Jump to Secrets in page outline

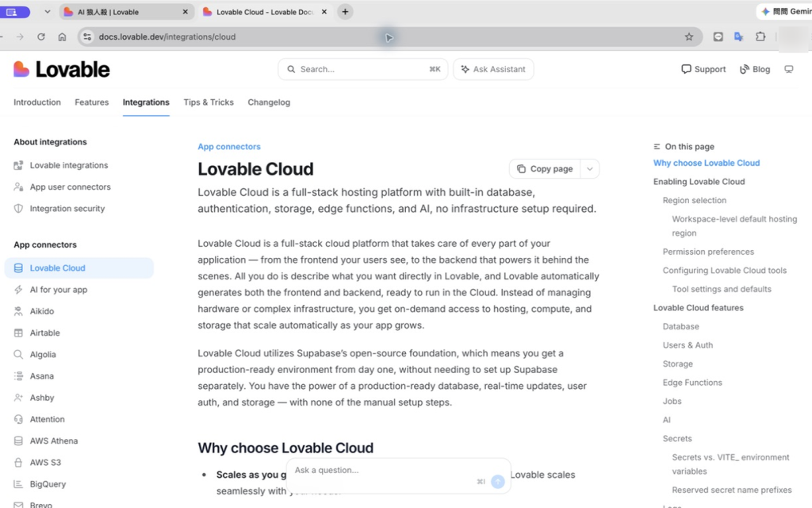(x=677, y=438)
